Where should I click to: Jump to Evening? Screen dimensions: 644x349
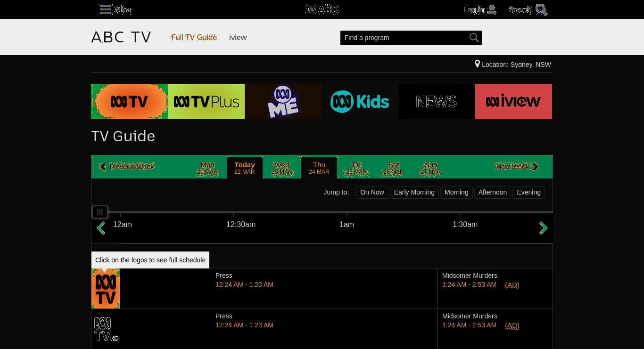click(x=528, y=192)
